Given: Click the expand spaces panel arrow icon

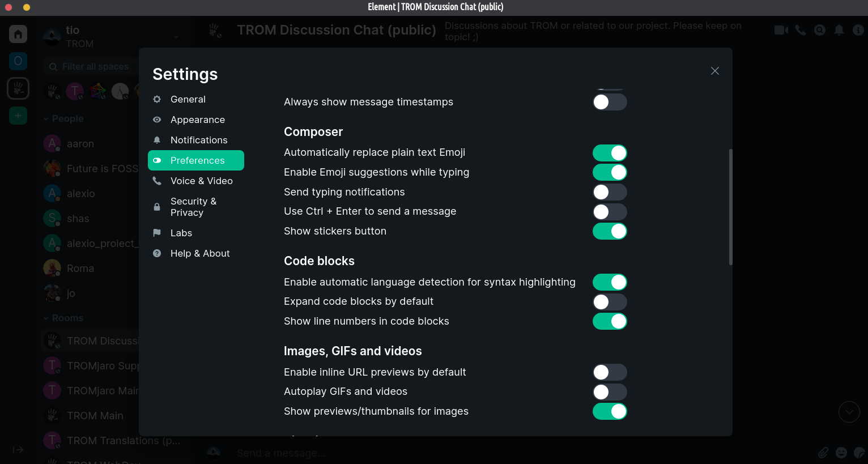Looking at the screenshot, I should click(x=18, y=450).
